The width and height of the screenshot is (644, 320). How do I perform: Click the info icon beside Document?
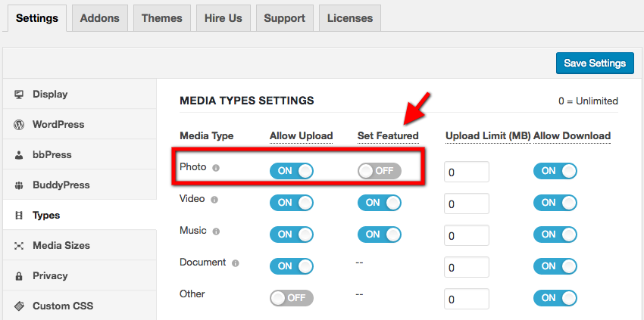(x=235, y=263)
